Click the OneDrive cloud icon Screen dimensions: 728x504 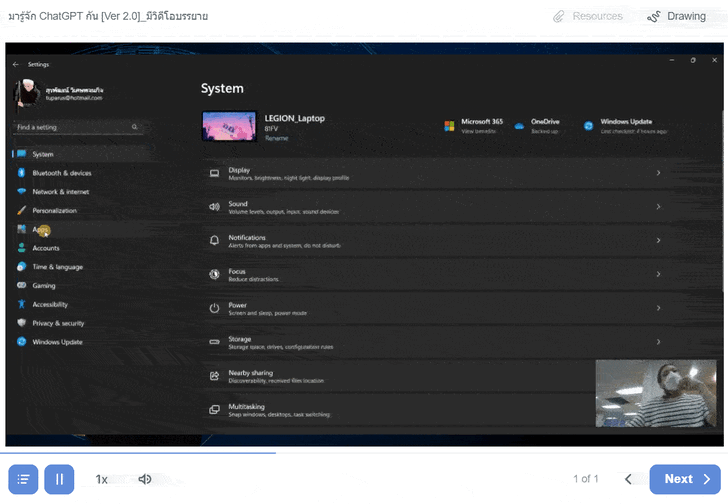[x=519, y=126]
